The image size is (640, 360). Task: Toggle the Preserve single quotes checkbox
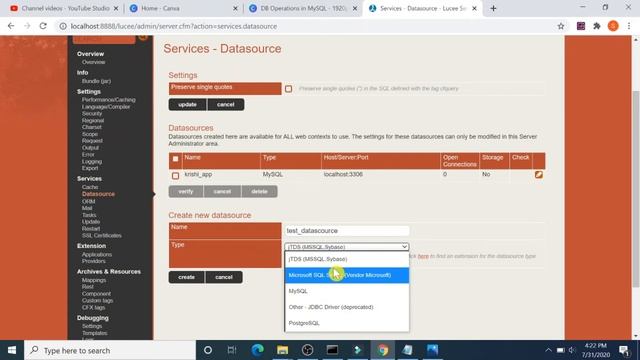click(289, 89)
